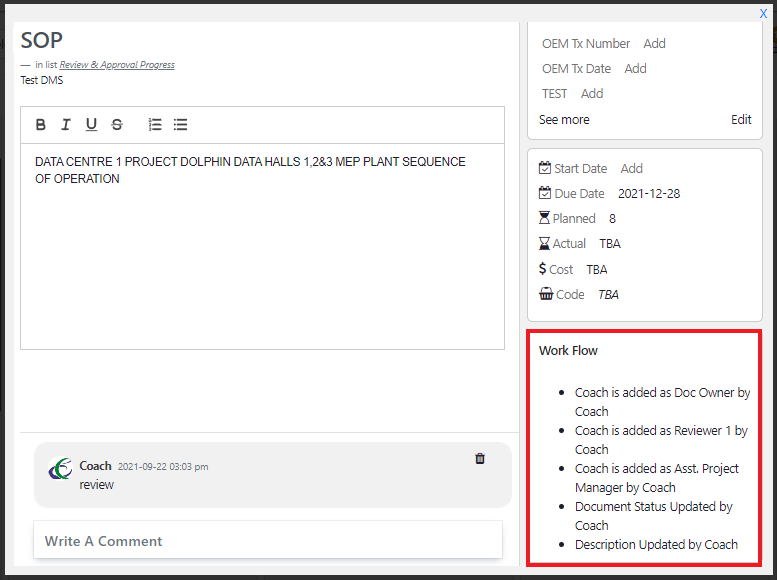The height and width of the screenshot is (580, 777).
Task: Click the Work Flow heading
Action: pyautogui.click(x=568, y=350)
